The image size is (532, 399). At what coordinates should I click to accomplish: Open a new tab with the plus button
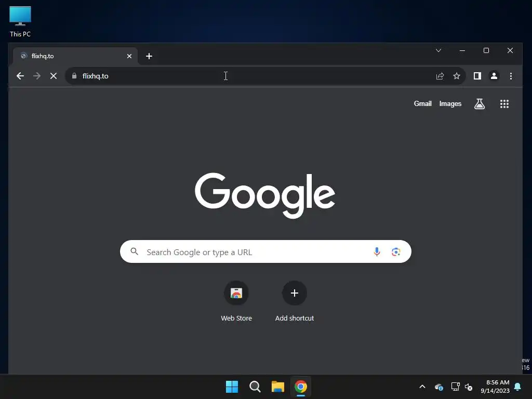149,56
